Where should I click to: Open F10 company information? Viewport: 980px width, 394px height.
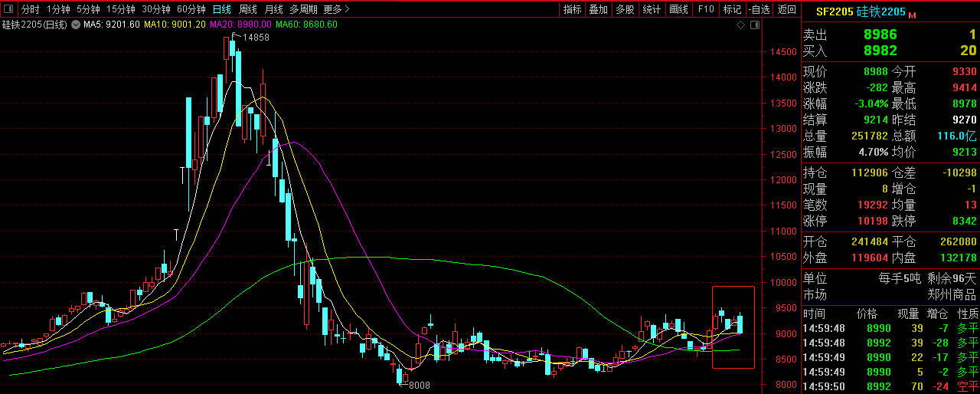705,9
